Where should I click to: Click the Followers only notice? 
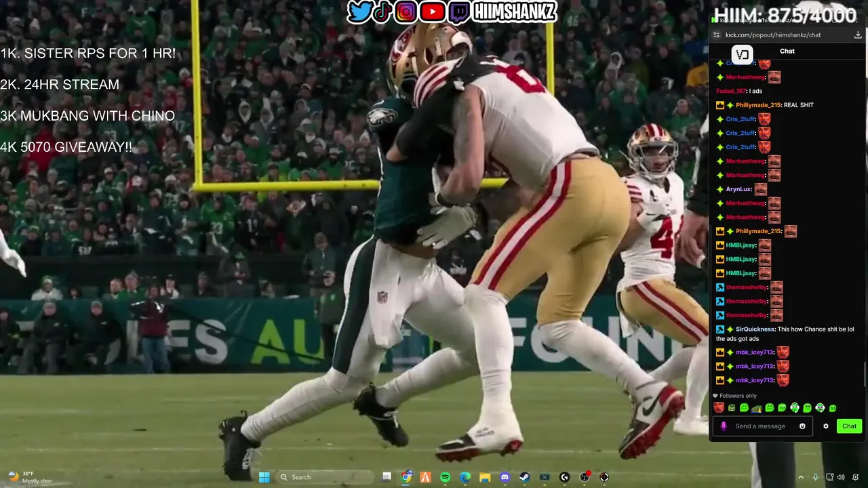(735, 396)
